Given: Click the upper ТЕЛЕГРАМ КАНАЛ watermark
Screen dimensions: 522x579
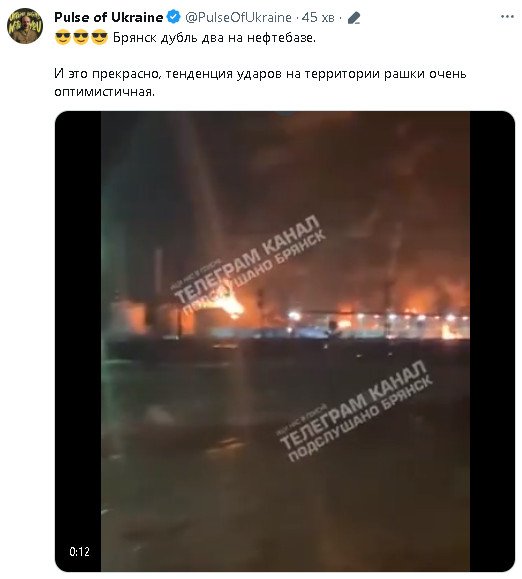Looking at the screenshot, I should pyautogui.click(x=247, y=265).
